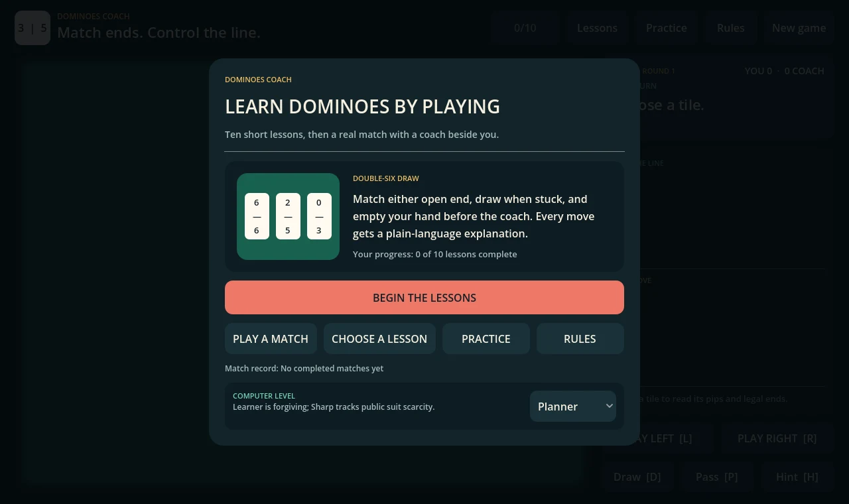Click the 0-3 domino tile illustration

(x=319, y=216)
